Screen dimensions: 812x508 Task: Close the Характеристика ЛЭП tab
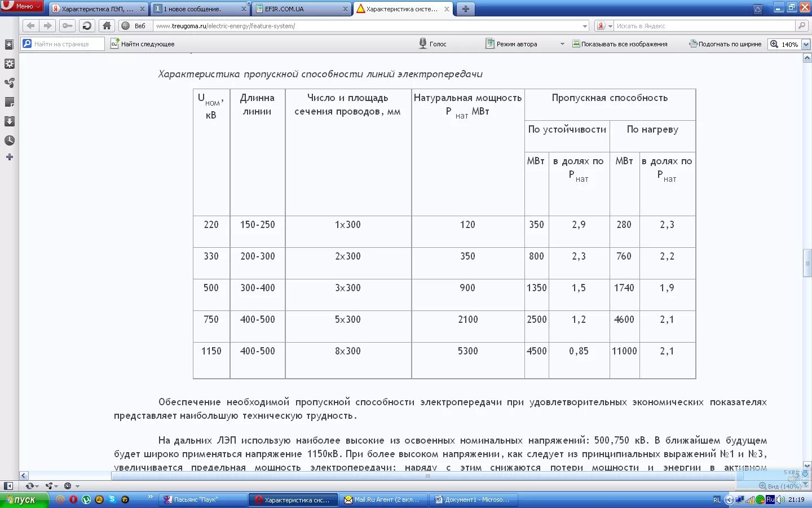click(142, 9)
